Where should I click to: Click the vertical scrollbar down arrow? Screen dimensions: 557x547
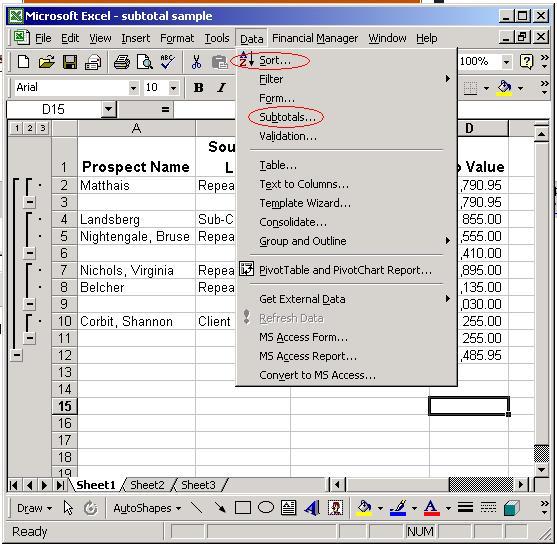(542, 469)
